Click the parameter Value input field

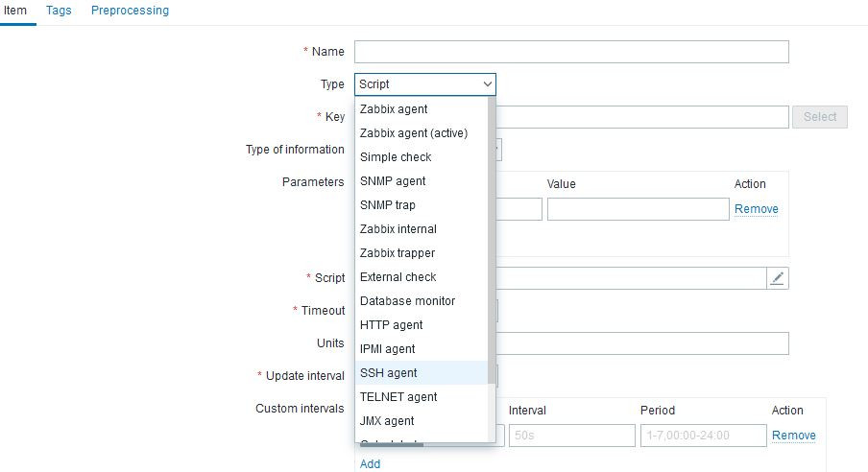point(638,209)
